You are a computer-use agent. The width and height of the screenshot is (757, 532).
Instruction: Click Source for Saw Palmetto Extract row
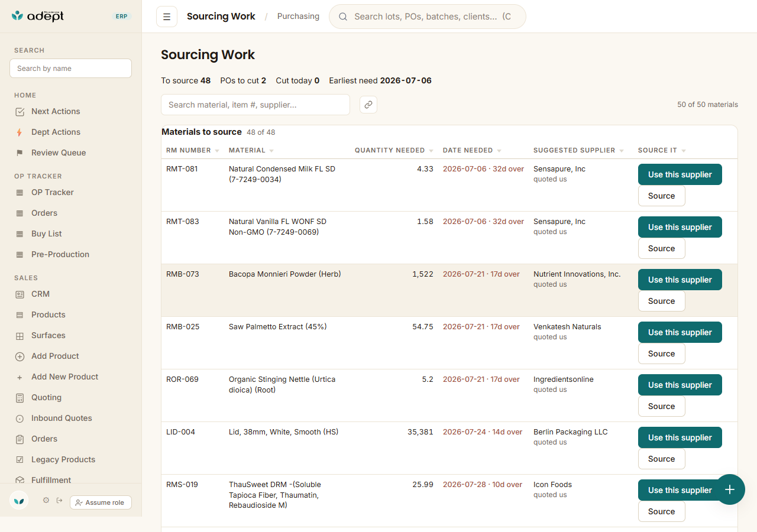[x=661, y=353]
